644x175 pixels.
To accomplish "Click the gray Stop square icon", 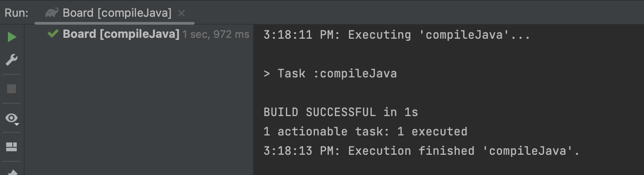I will pyautogui.click(x=12, y=89).
